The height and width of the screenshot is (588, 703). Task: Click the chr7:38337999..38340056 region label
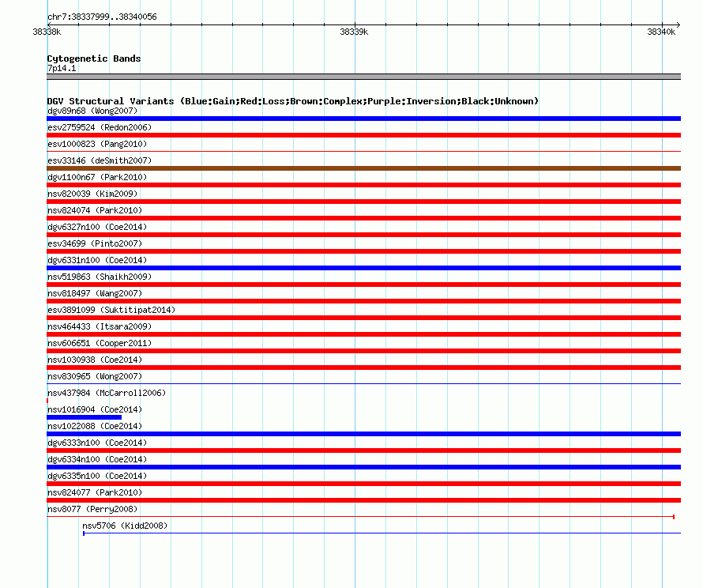point(102,17)
